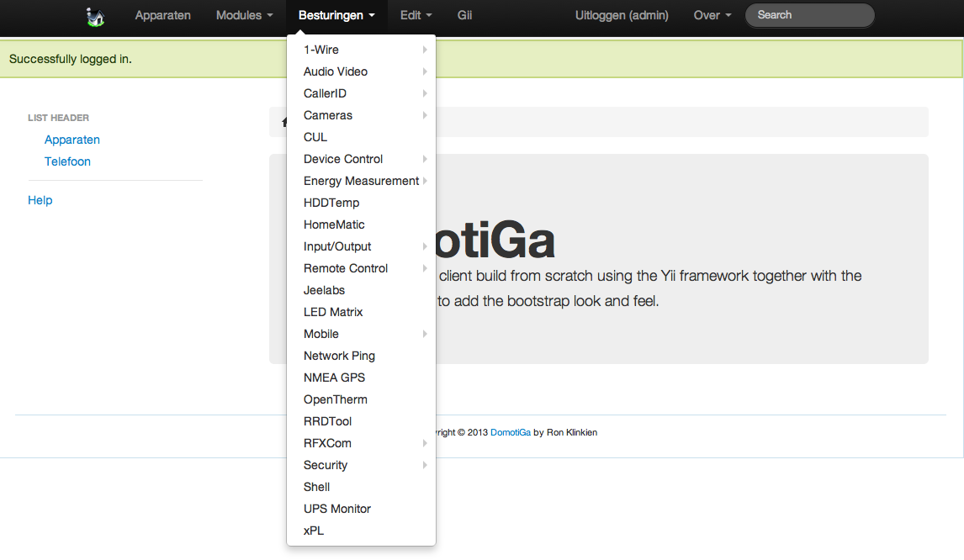964x560 pixels.
Task: Open the Audio Video submenu
Action: point(336,71)
